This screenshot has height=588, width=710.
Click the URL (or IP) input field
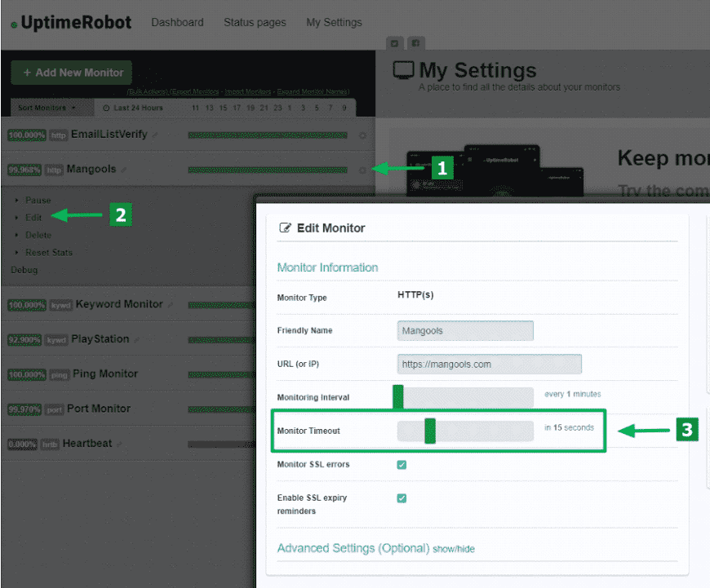(x=490, y=364)
